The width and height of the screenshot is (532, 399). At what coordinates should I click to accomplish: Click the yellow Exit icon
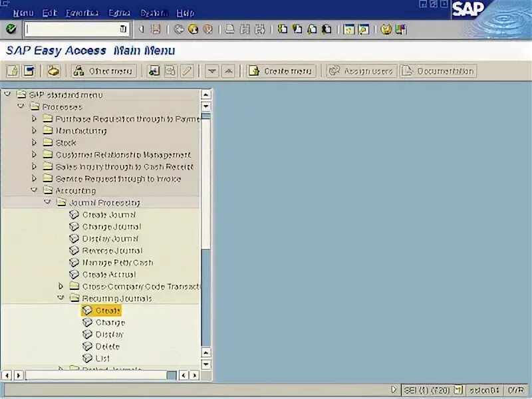[194, 29]
